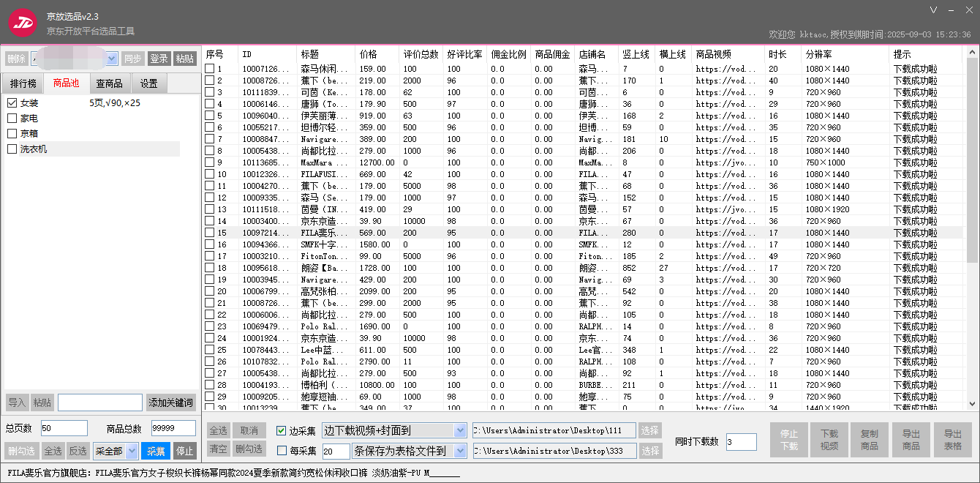Click 全选 in the left panel
The height and width of the screenshot is (483, 980).
53,451
